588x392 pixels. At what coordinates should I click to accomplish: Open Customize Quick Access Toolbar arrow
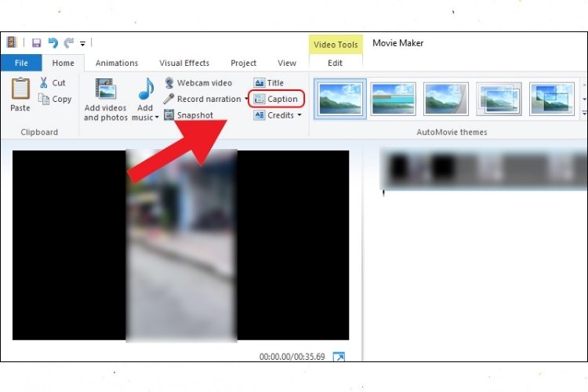tap(82, 44)
